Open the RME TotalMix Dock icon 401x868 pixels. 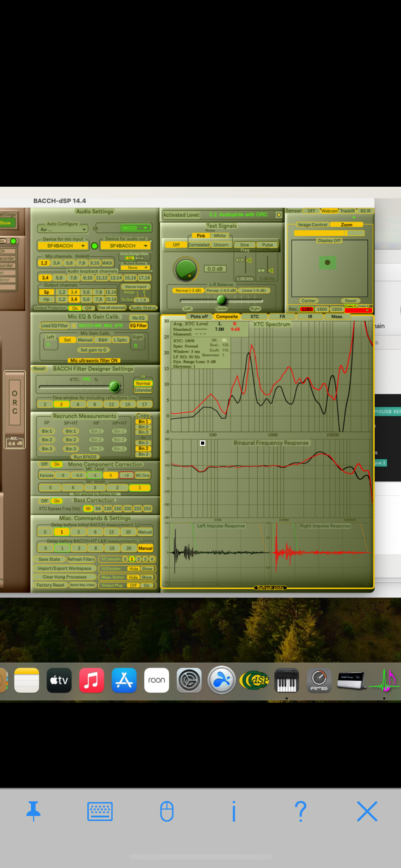tap(319, 680)
